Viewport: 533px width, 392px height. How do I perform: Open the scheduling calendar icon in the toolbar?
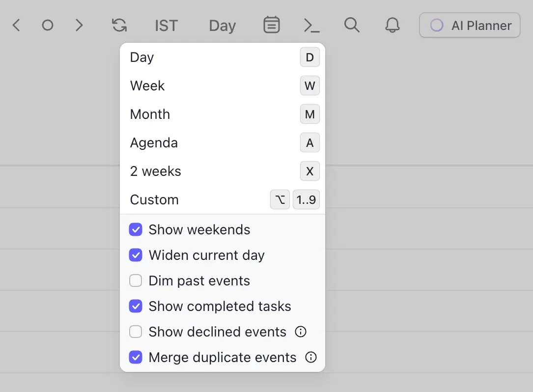click(271, 25)
